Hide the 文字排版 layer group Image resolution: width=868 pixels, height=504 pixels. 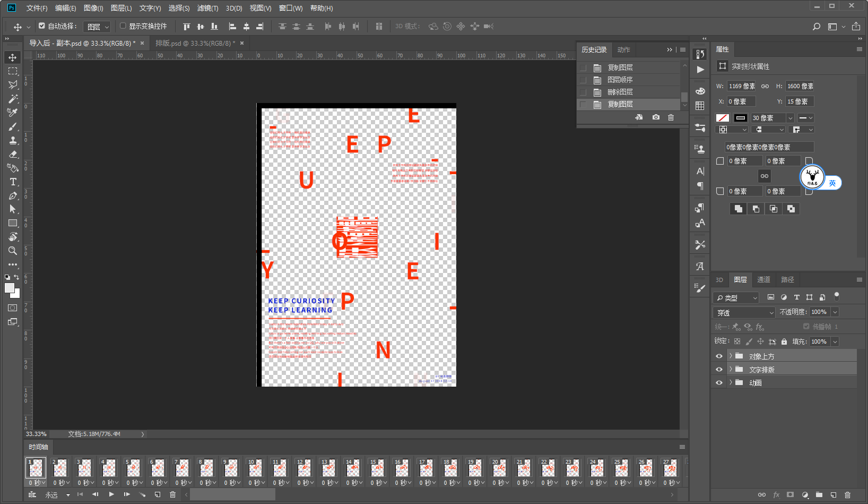click(x=719, y=370)
